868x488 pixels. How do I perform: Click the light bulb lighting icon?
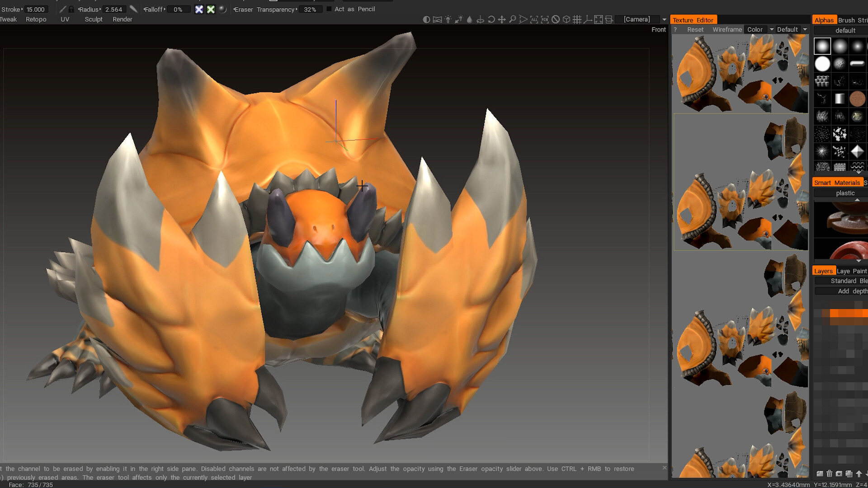pyautogui.click(x=448, y=19)
